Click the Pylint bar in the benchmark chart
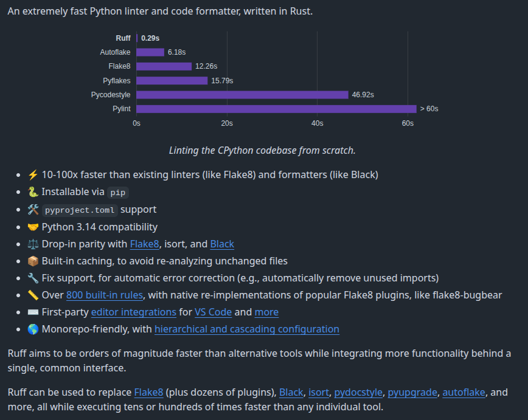 (x=276, y=109)
